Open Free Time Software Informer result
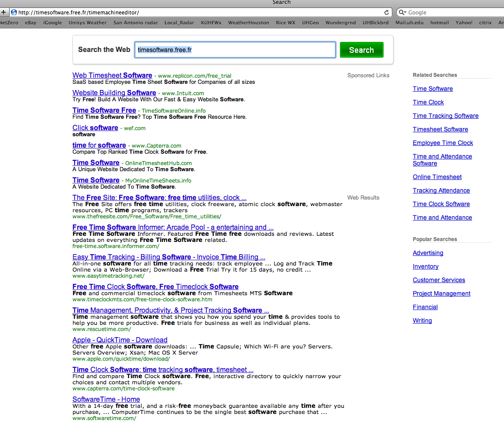 pos(173,227)
